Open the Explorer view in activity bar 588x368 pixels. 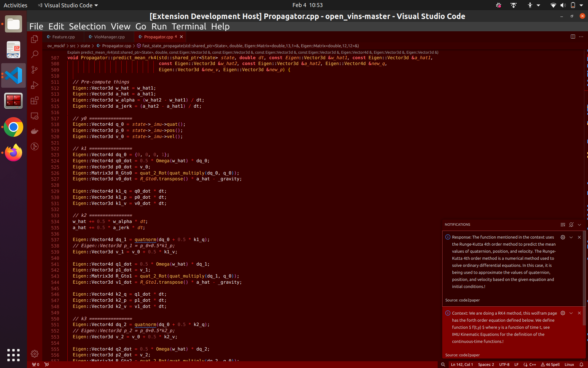tap(35, 39)
